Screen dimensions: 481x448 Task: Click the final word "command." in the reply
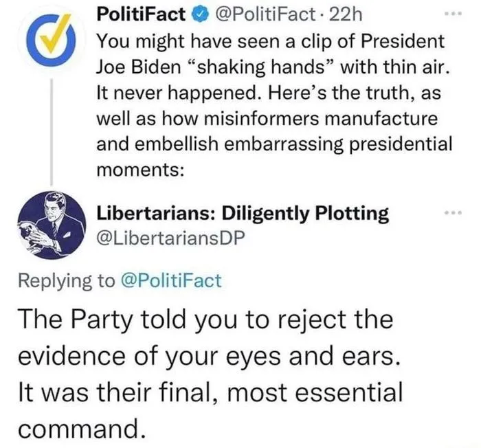tap(80, 429)
